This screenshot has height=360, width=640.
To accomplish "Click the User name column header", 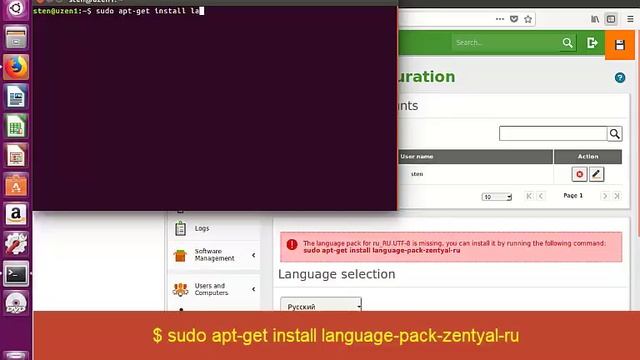I will [417, 156].
